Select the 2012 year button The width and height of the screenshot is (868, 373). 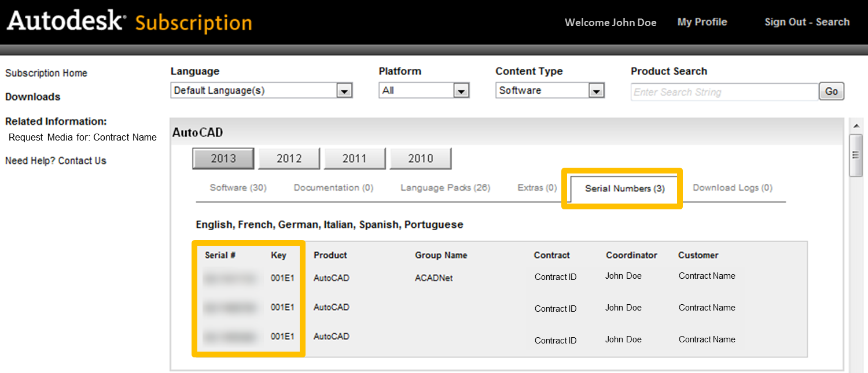click(289, 158)
